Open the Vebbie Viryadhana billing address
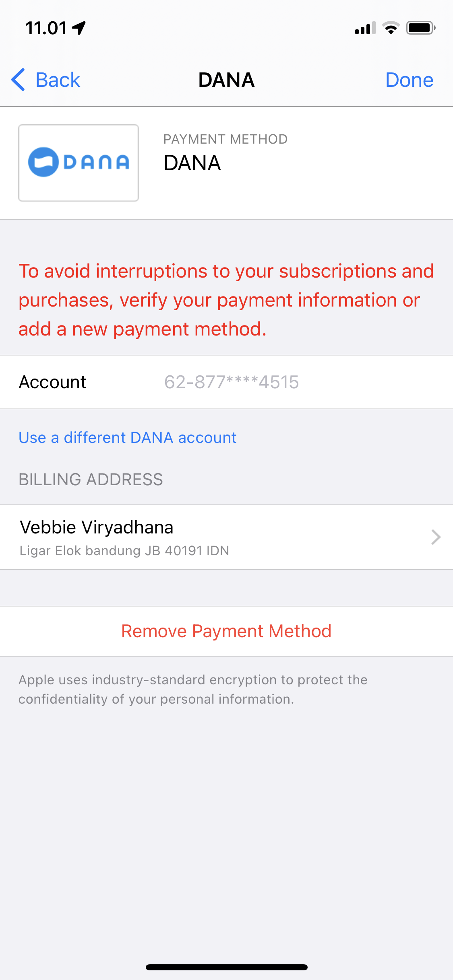Screen dimensions: 453x980 (226, 537)
